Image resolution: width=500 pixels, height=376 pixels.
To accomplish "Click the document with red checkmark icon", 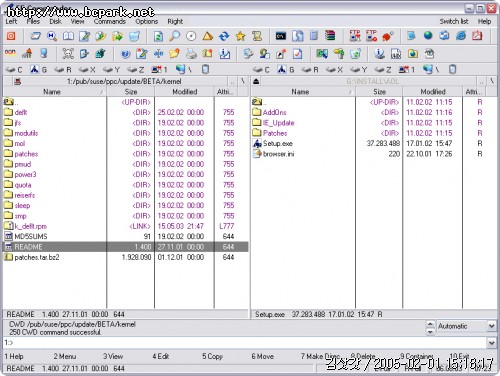I will [298, 54].
